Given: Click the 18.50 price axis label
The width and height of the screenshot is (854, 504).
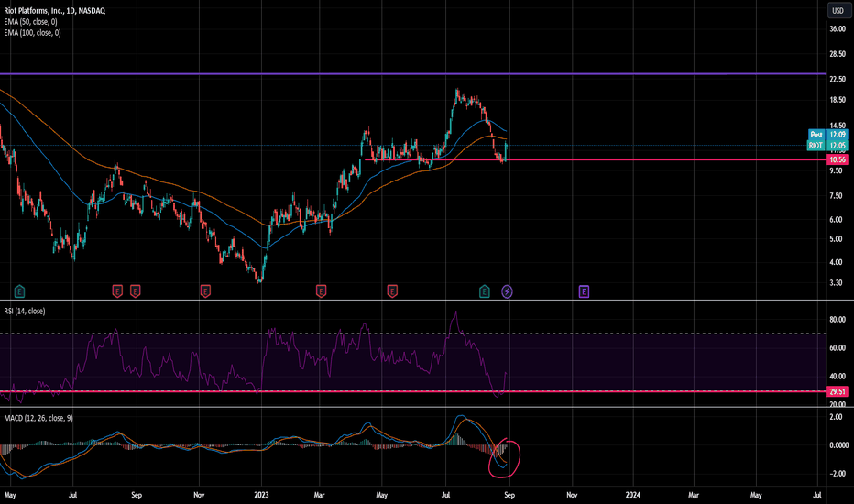Looking at the screenshot, I should tap(838, 100).
